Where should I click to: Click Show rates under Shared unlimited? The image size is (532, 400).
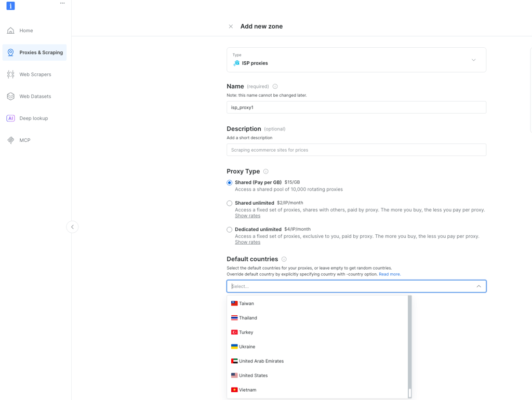[248, 216]
